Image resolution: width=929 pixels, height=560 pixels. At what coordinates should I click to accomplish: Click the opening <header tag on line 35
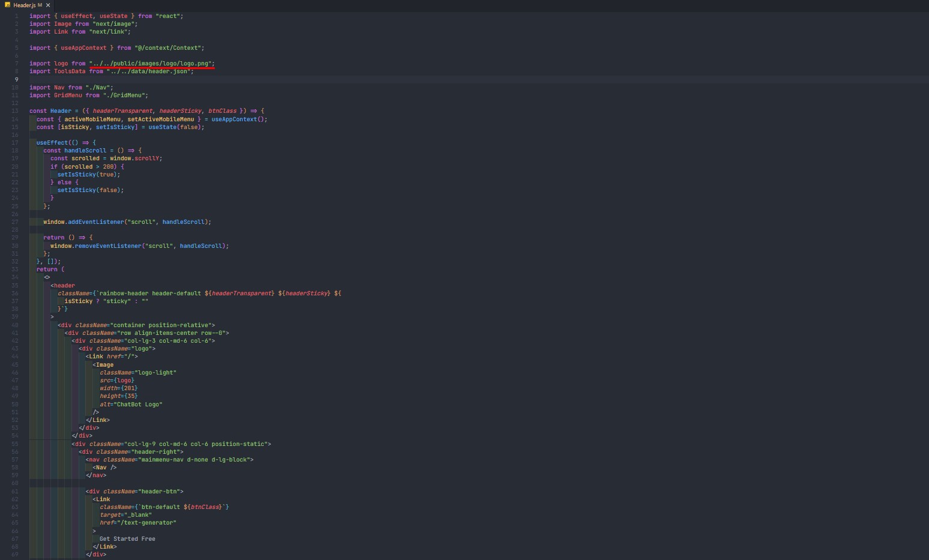[x=63, y=286]
